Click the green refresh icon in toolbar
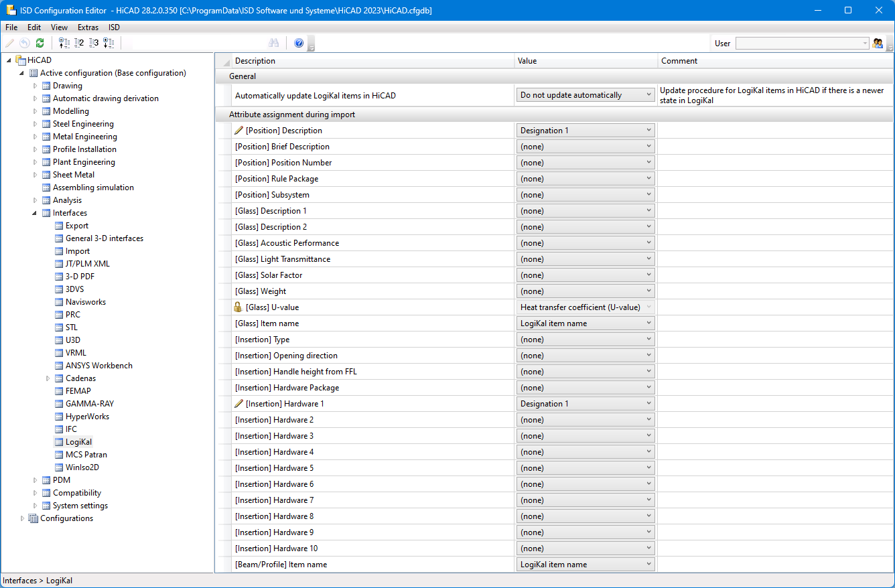Screen dimensions: 895x588 (x=40, y=43)
